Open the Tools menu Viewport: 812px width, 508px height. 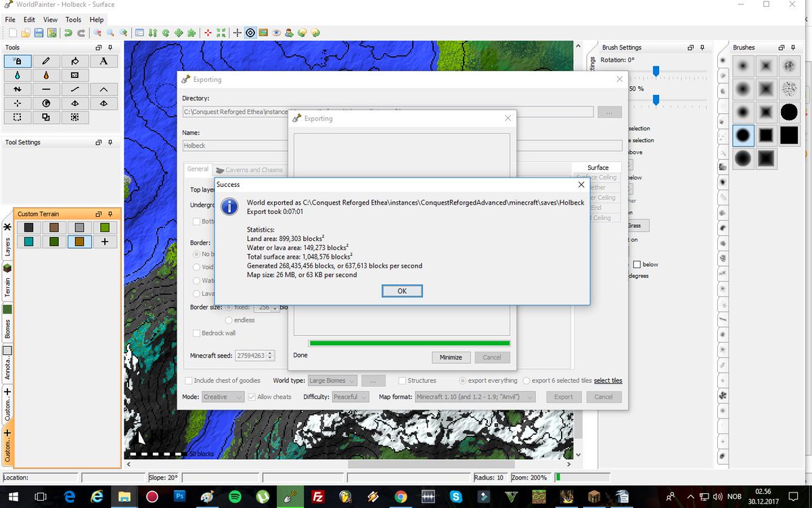click(73, 20)
